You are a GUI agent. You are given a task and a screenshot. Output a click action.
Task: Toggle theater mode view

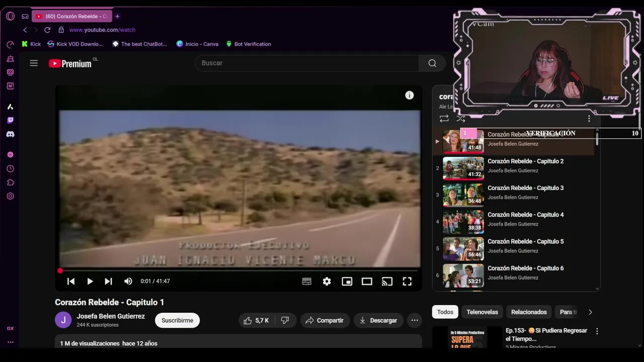point(367,282)
